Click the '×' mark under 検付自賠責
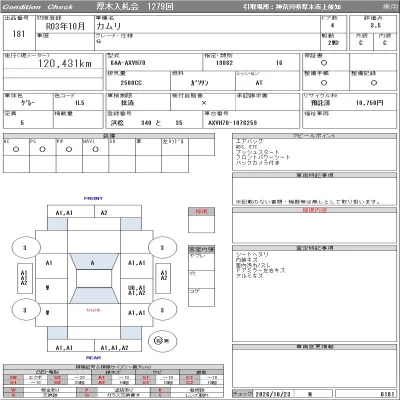 point(204,103)
